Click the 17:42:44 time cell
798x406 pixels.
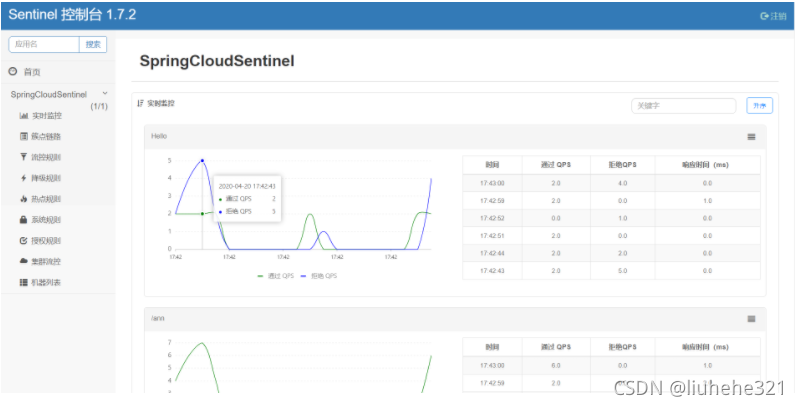pyautogui.click(x=492, y=253)
